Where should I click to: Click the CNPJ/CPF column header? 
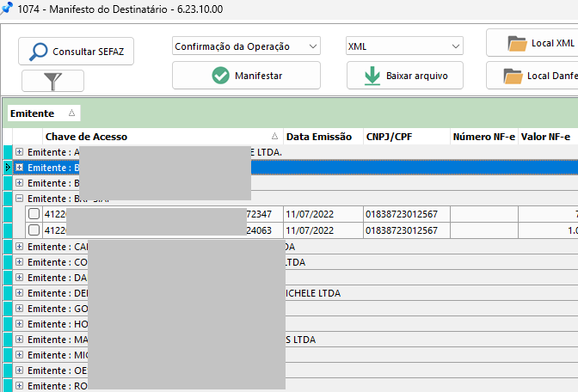(407, 137)
